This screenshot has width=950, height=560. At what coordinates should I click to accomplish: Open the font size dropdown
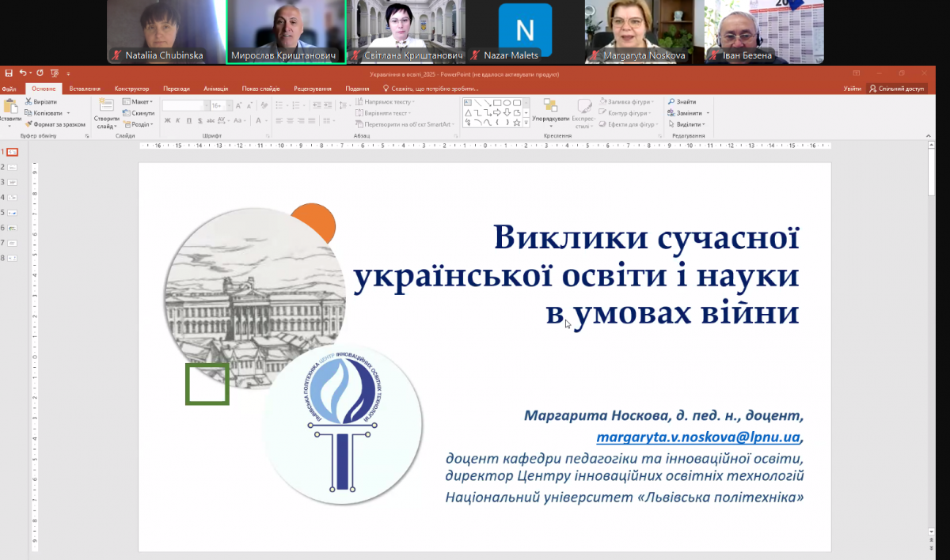pyautogui.click(x=229, y=104)
